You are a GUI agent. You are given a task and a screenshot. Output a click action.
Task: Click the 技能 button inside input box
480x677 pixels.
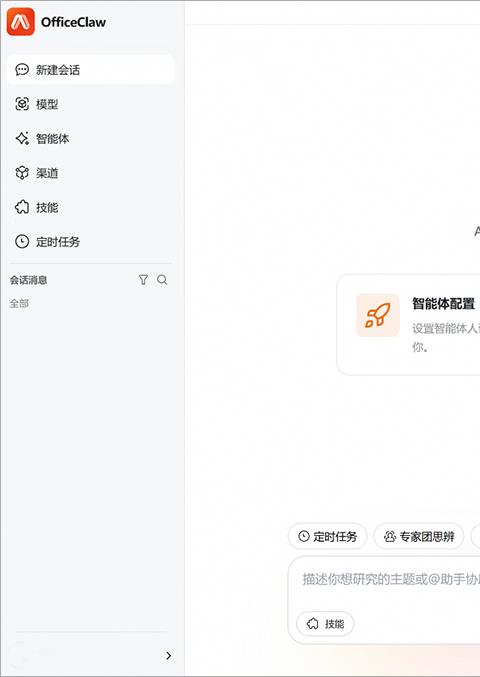pyautogui.click(x=325, y=623)
